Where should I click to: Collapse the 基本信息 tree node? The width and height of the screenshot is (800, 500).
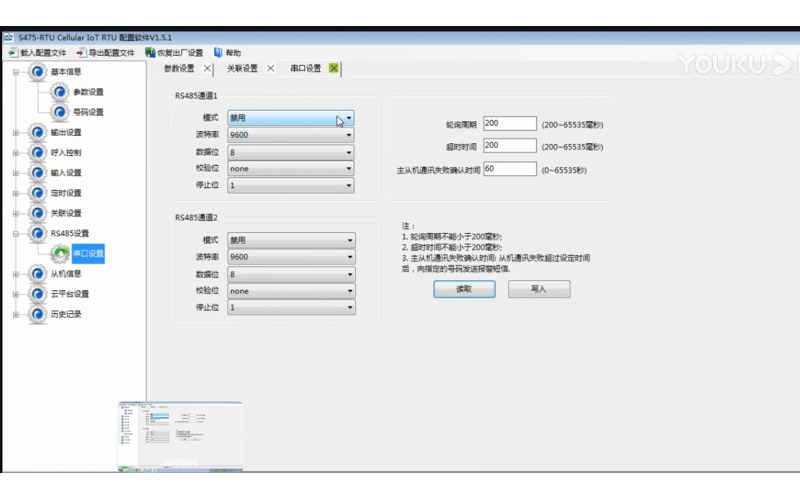16,72
